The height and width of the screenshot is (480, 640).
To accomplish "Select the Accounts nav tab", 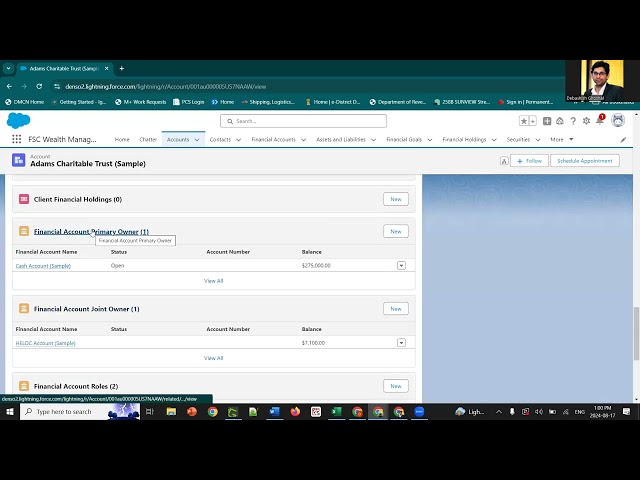I will 178,140.
